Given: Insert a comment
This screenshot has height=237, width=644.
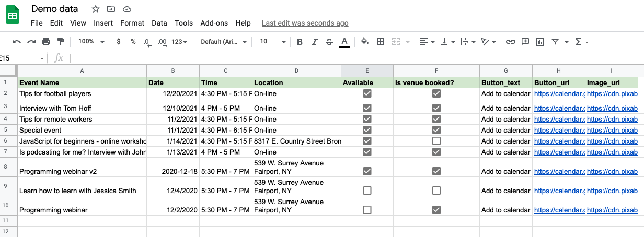Looking at the screenshot, I should 525,42.
